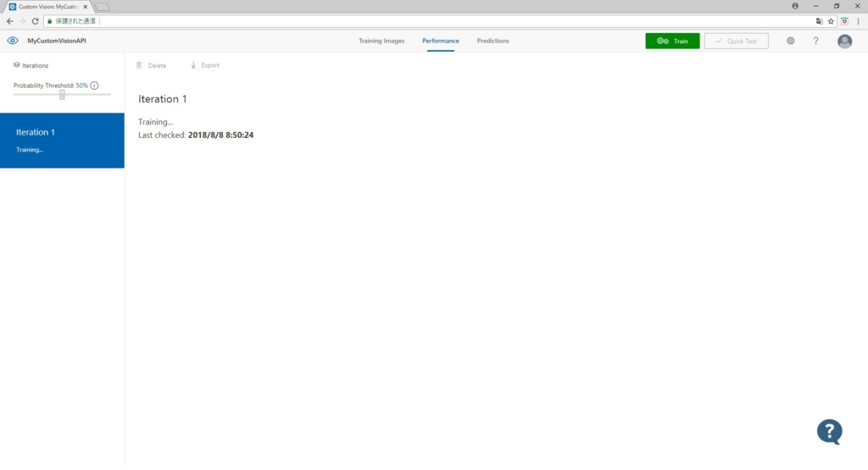This screenshot has height=470, width=868.
Task: Open the MyCustomVisionAPI project name
Action: coord(57,41)
